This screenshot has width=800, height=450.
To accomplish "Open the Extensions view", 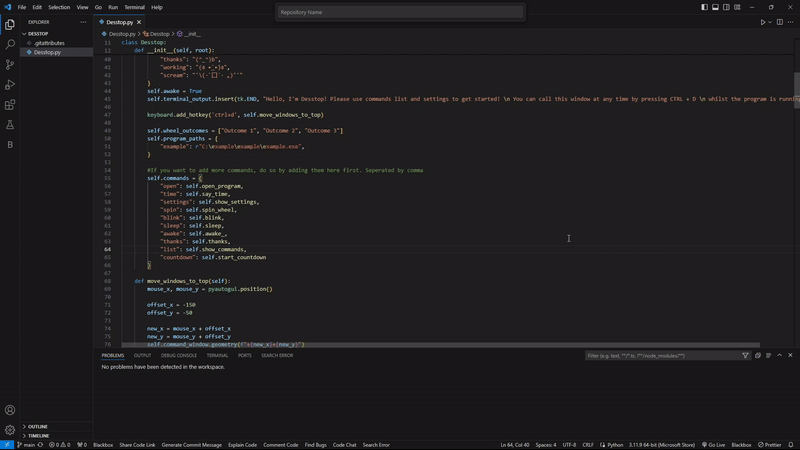I will click(x=10, y=105).
